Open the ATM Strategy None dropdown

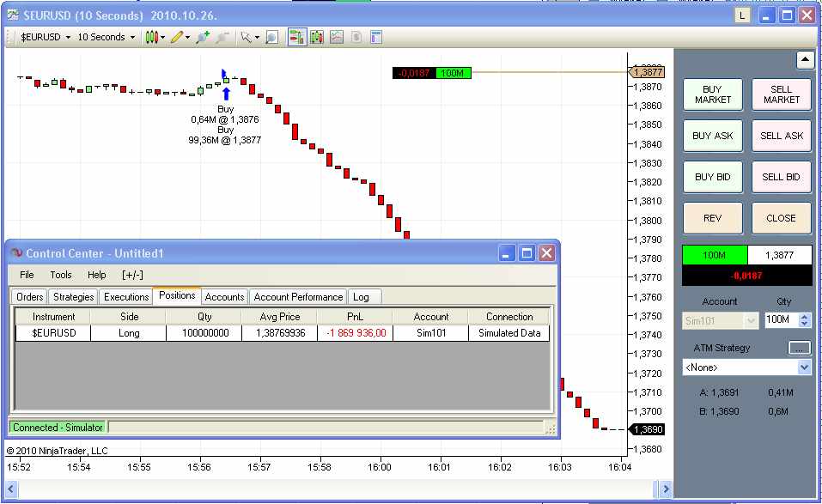pyautogui.click(x=746, y=367)
